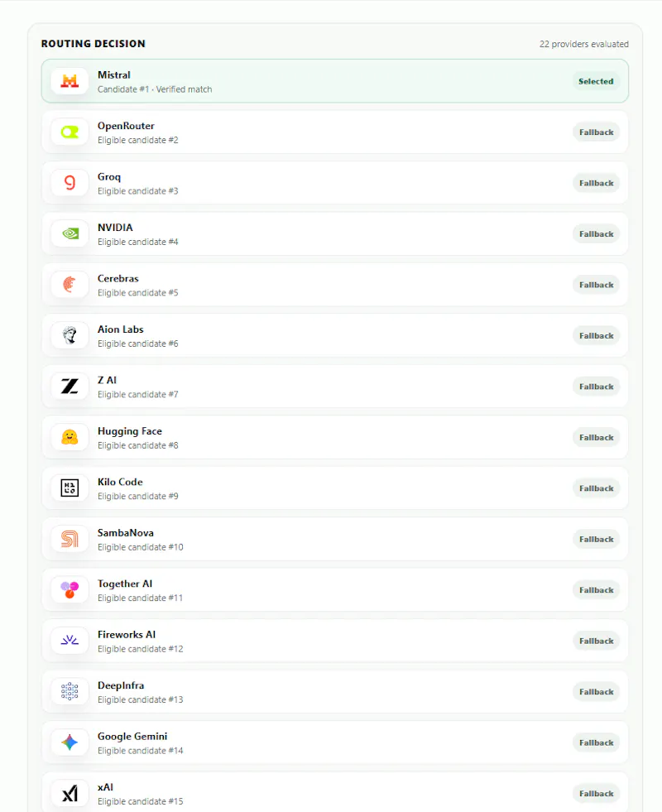The height and width of the screenshot is (812, 662).
Task: Click the Fallback badge for DeepInfra
Action: [x=597, y=691]
